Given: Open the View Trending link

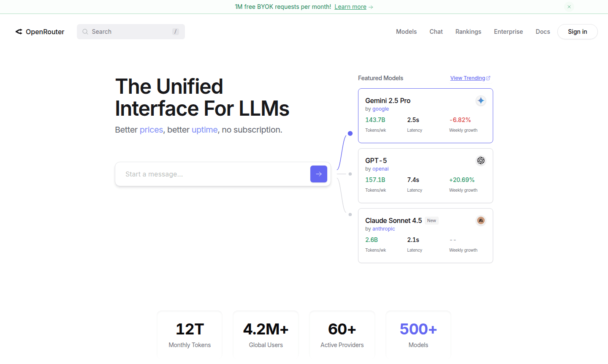Looking at the screenshot, I should [x=467, y=78].
